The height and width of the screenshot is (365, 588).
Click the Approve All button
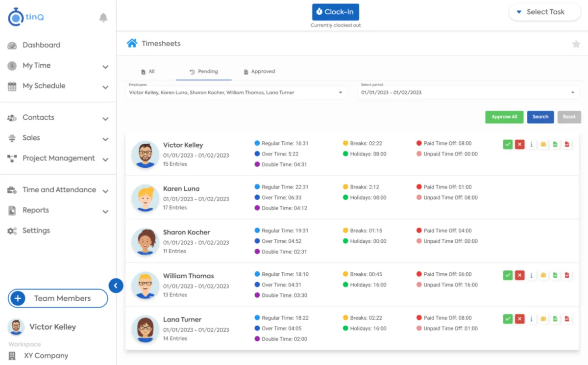504,117
